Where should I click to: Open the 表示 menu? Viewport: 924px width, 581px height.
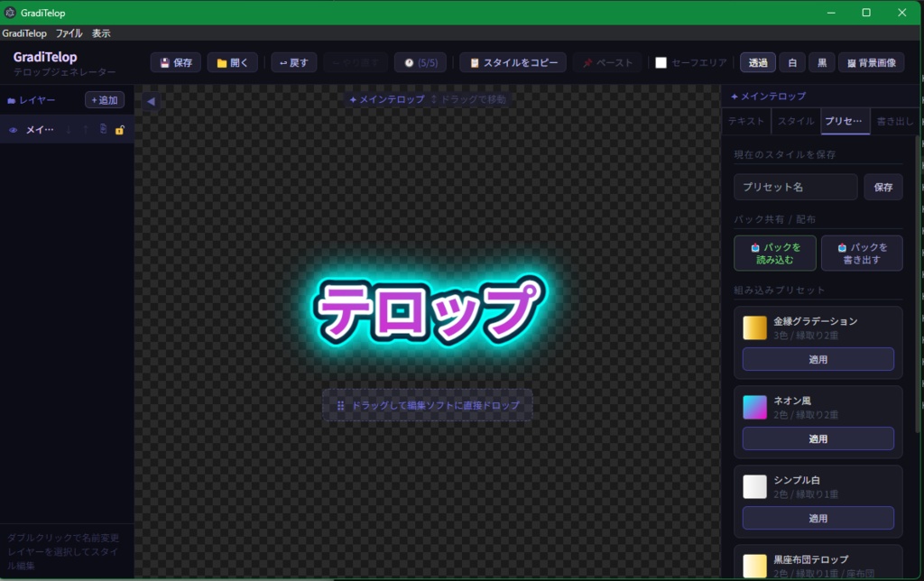click(x=101, y=33)
